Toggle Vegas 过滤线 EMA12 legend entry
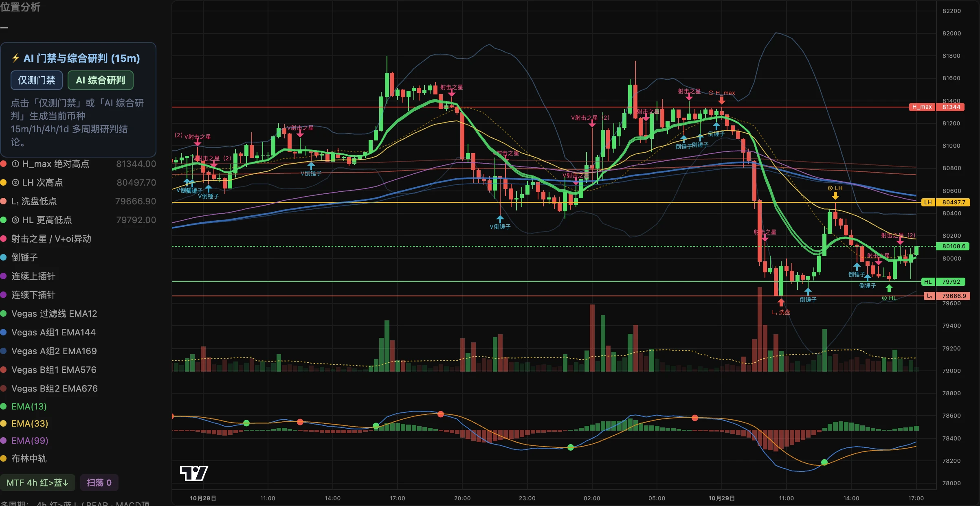 (x=48, y=314)
